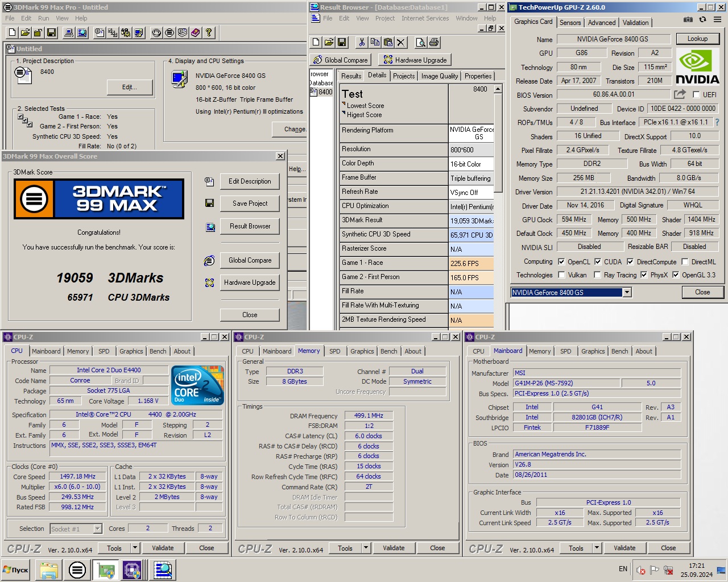Click Intel Core 2 Duo logo in CPU-Z
728x582 pixels.
197,385
